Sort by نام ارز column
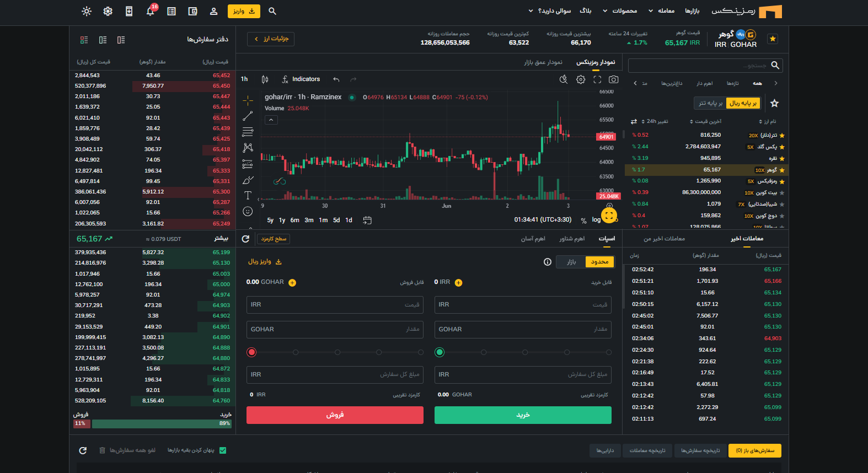This screenshot has width=868, height=473. (x=768, y=121)
